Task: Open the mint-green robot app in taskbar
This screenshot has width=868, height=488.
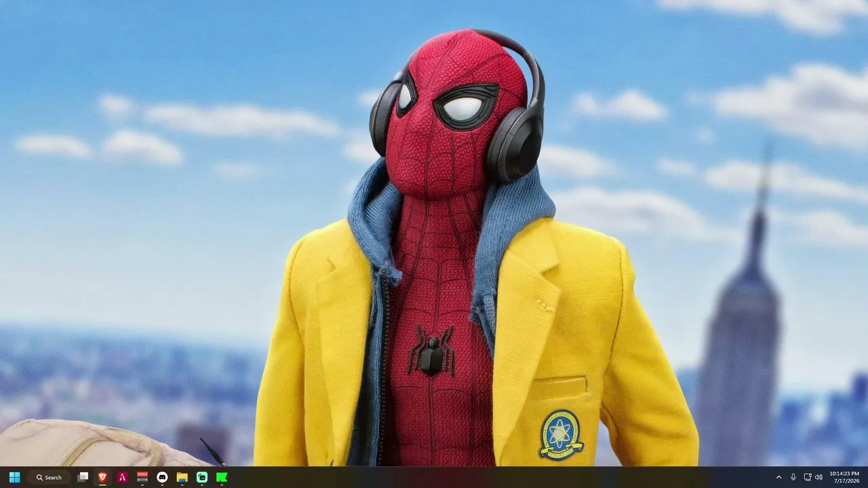Action: click(202, 477)
